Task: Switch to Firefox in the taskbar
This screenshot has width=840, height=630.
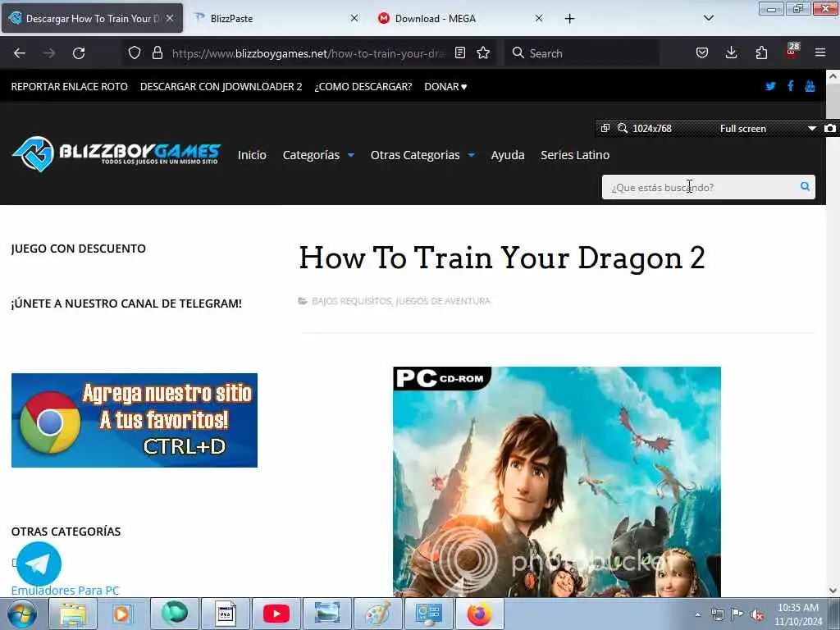Action: point(479,614)
